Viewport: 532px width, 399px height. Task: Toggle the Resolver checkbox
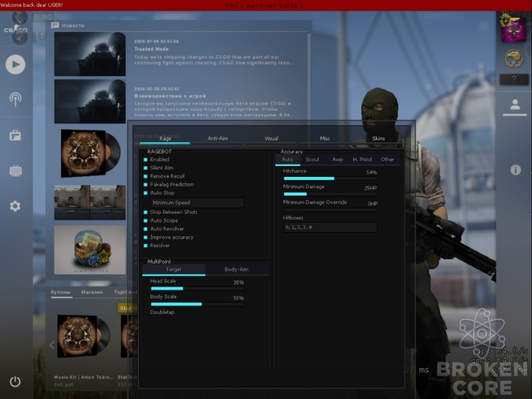pyautogui.click(x=146, y=245)
